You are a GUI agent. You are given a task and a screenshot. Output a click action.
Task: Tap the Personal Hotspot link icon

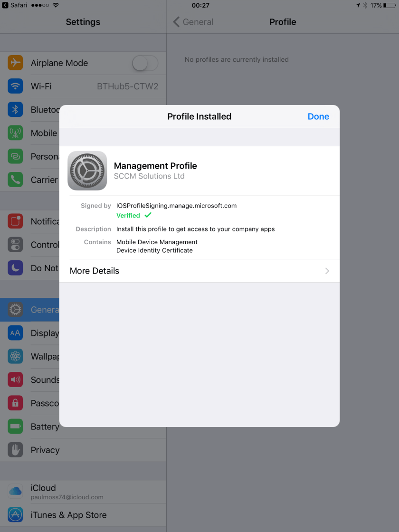pyautogui.click(x=15, y=156)
